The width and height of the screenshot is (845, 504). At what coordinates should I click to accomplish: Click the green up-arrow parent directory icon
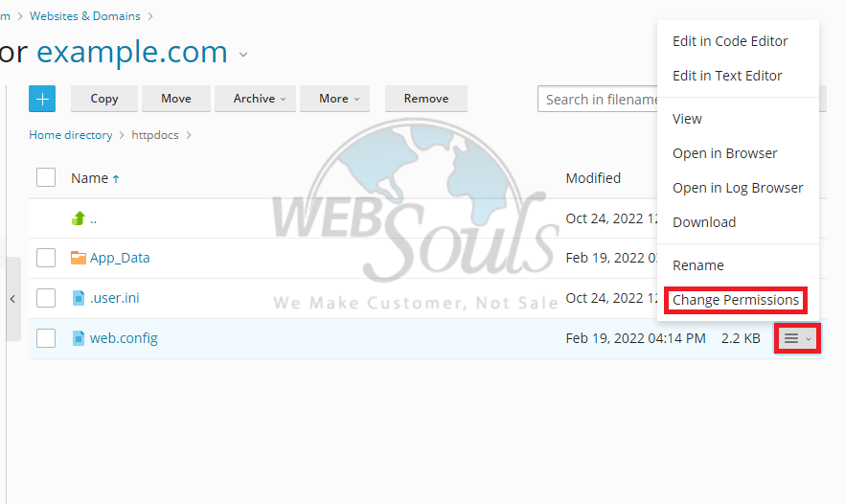click(79, 218)
